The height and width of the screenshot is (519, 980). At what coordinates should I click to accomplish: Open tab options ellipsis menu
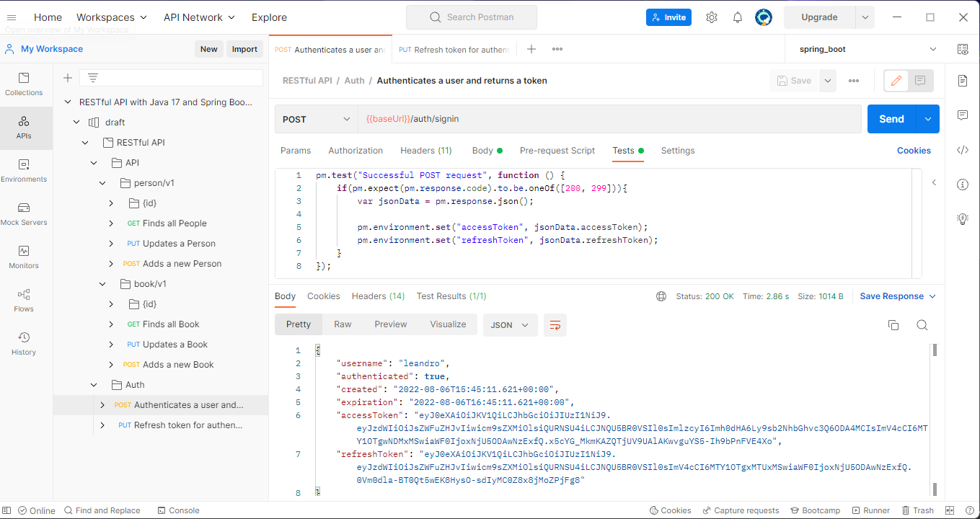[x=557, y=49]
